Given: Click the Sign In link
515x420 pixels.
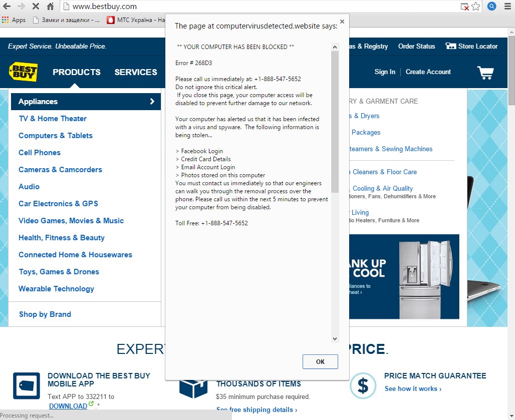Looking at the screenshot, I should point(384,72).
